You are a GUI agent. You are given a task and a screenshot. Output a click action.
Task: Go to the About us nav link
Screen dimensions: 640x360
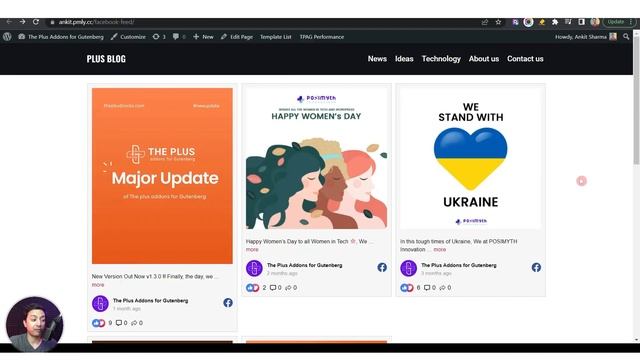tap(484, 59)
